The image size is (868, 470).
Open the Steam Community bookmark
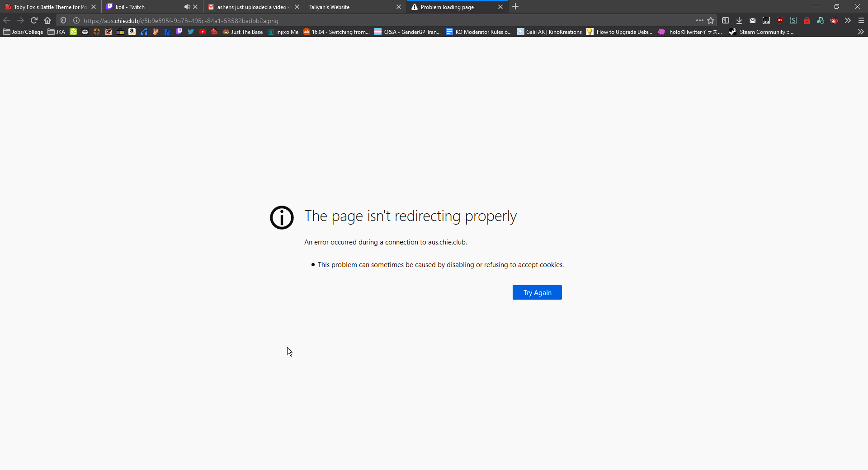tap(762, 32)
